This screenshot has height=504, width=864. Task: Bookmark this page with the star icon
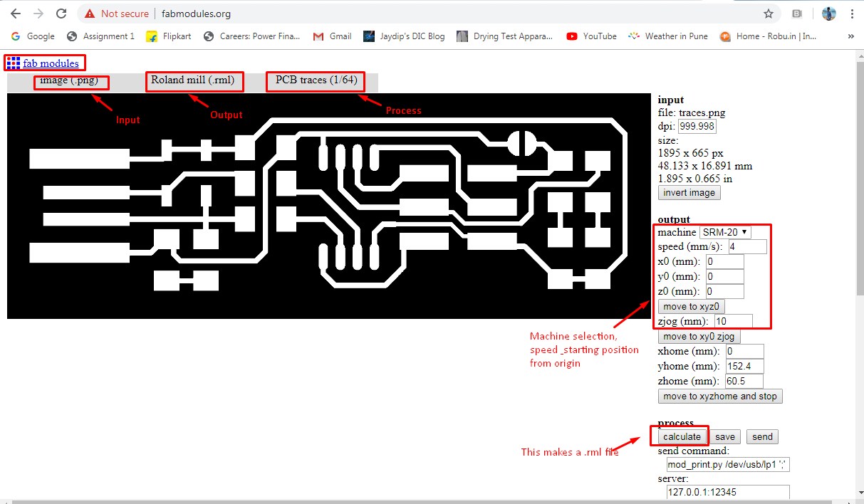point(769,14)
